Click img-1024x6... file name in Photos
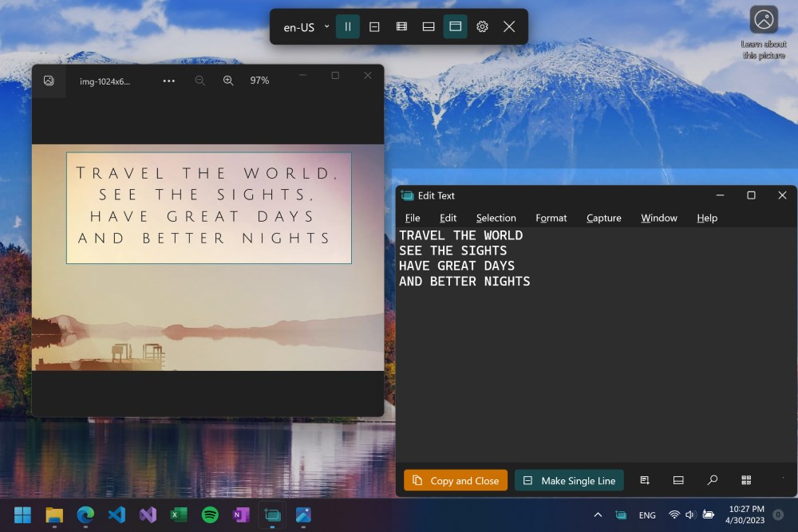The image size is (798, 532). (105, 82)
